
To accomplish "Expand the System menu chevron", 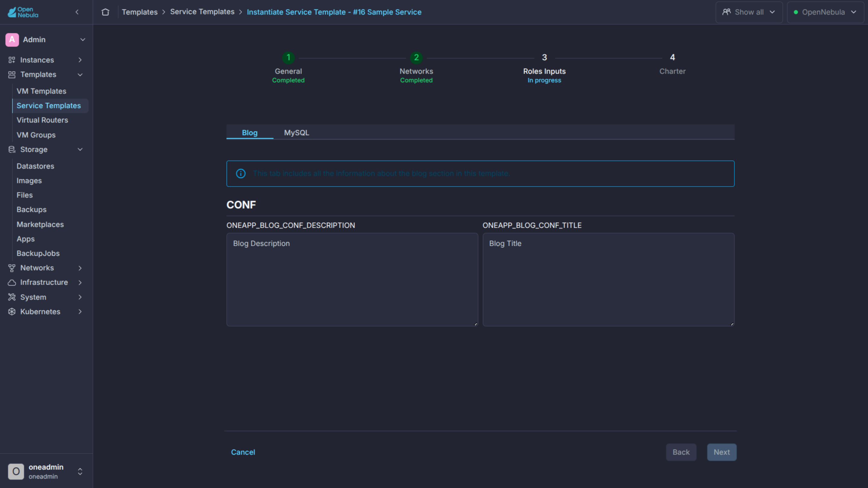I will pos(80,297).
